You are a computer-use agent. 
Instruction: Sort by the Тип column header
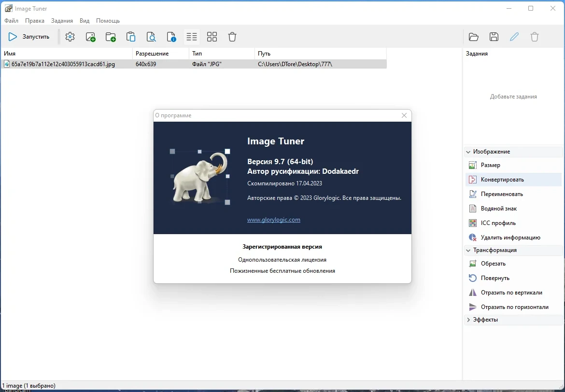(x=222, y=54)
